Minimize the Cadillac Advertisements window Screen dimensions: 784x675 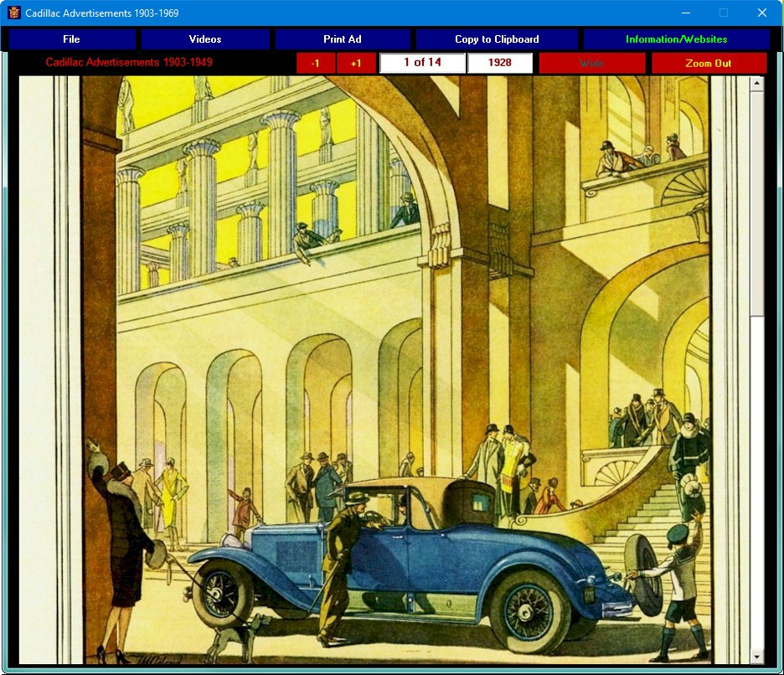686,13
